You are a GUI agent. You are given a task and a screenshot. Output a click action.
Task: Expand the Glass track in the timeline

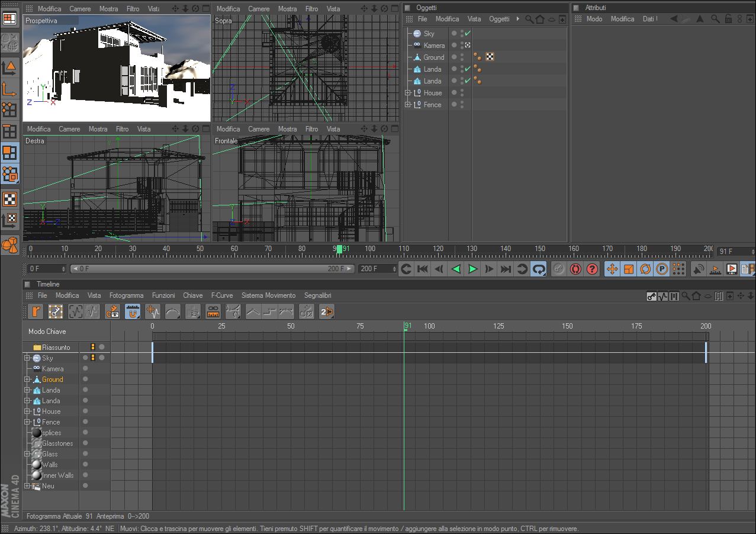point(27,454)
